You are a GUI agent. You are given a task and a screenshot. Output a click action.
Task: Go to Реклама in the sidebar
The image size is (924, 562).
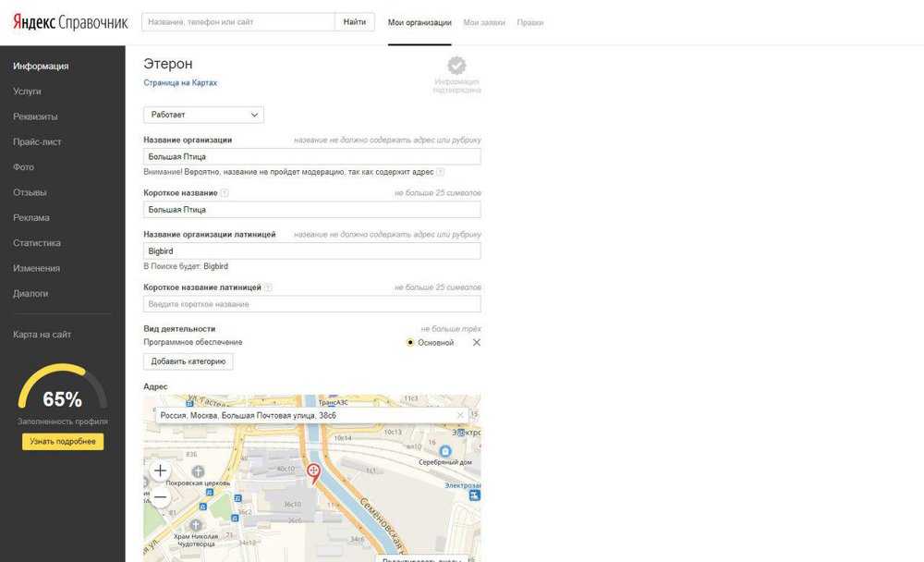click(31, 217)
